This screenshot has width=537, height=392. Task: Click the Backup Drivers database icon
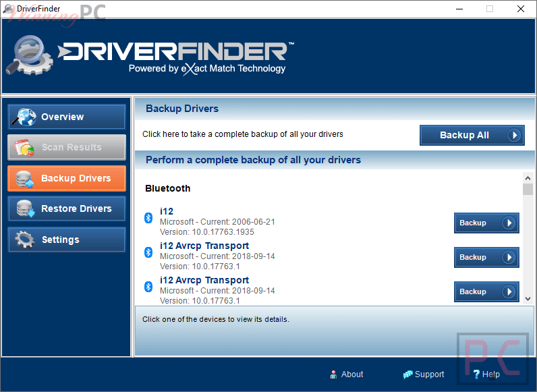coord(25,179)
